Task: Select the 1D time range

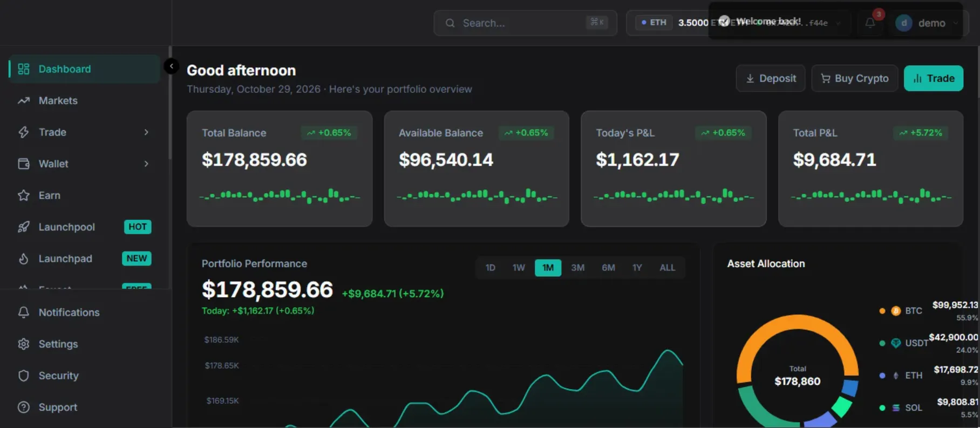Action: tap(490, 268)
